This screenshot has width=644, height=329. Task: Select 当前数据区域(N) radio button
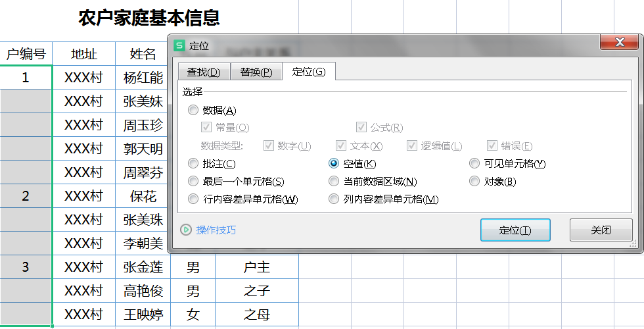tap(334, 182)
